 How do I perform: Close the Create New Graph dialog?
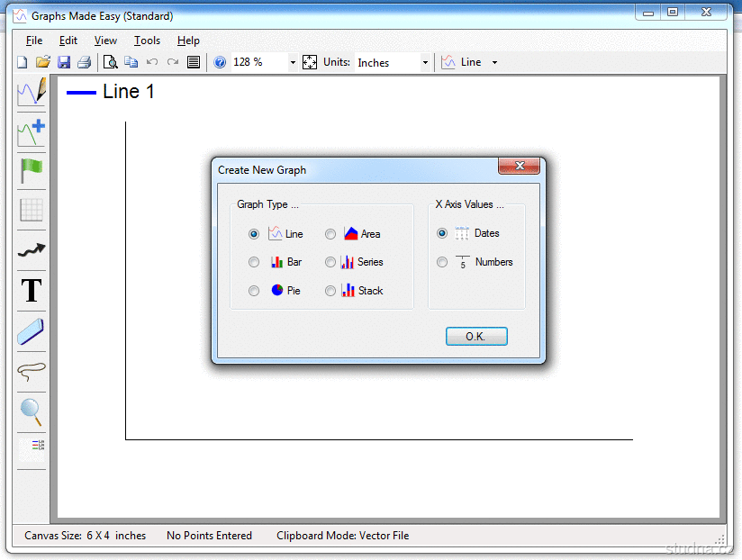[519, 166]
